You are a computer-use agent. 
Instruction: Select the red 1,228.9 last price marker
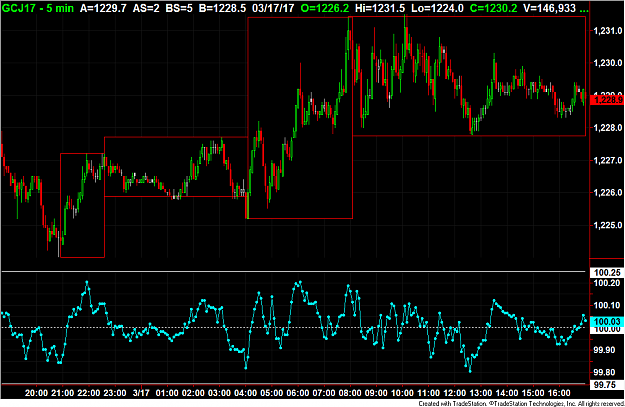click(607, 100)
